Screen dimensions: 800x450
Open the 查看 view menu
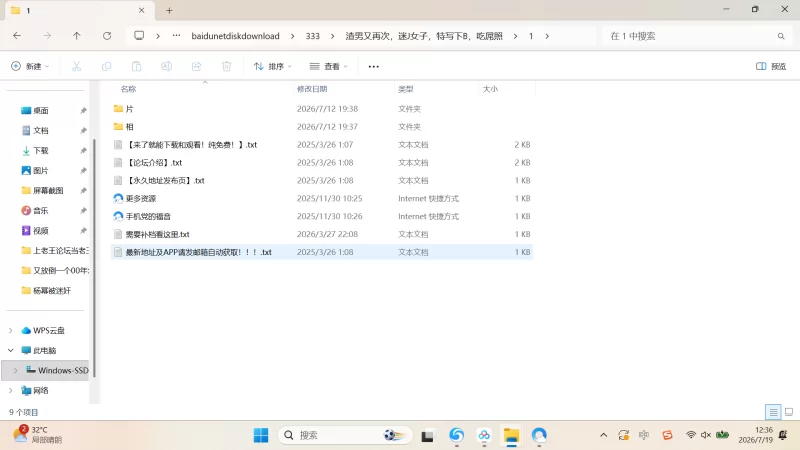coord(329,66)
